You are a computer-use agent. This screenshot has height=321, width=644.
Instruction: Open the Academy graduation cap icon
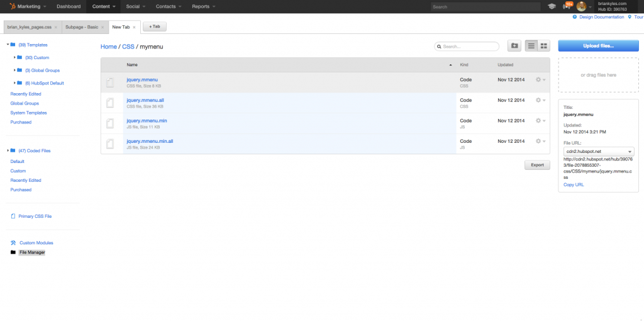click(552, 6)
